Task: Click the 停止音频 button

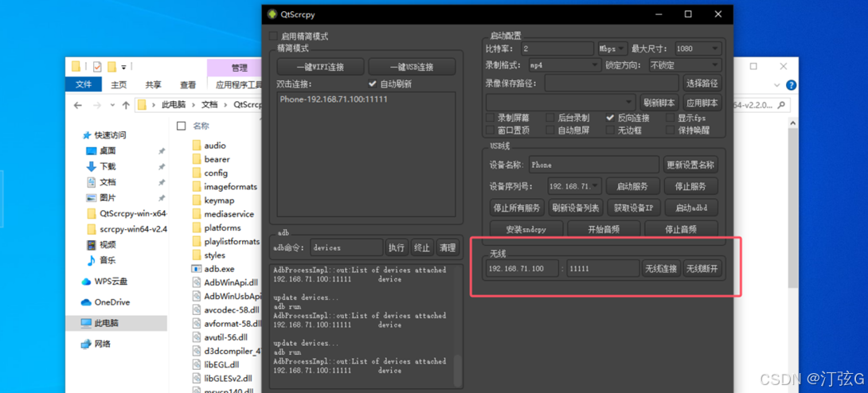Action: pos(681,229)
